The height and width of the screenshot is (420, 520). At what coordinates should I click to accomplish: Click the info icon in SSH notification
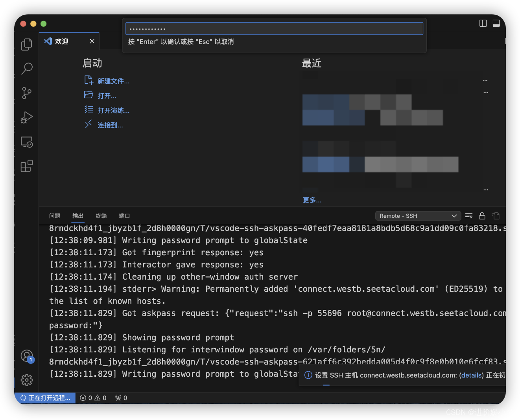[x=308, y=375]
